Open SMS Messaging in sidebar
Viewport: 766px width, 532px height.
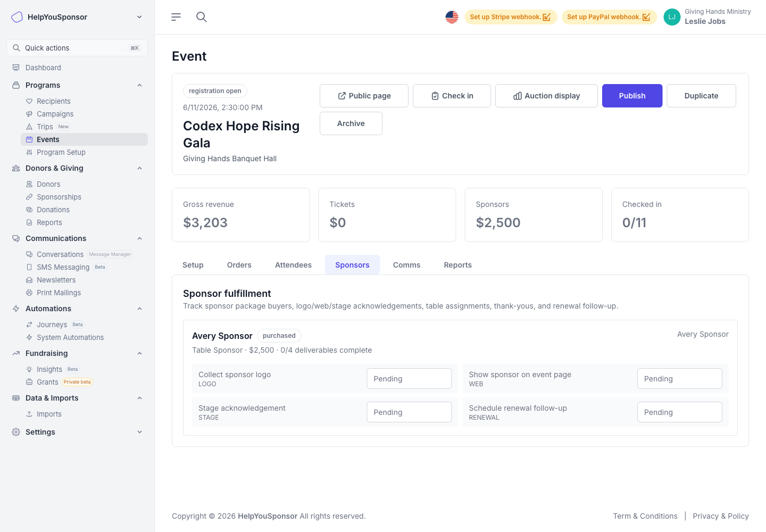click(63, 267)
